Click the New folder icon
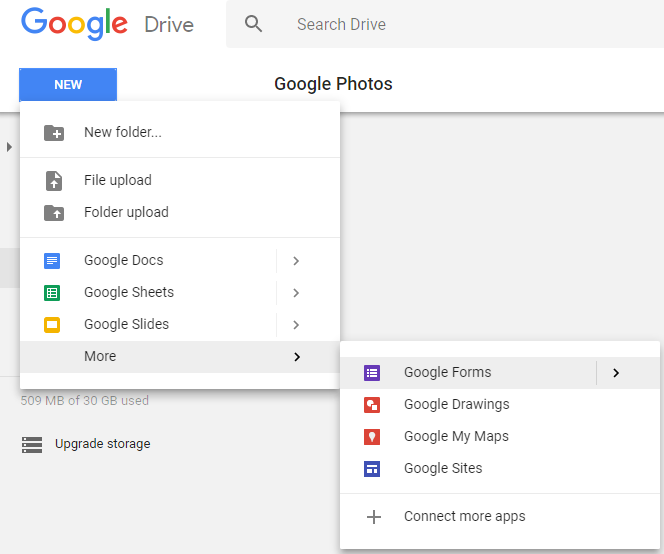The width and height of the screenshot is (664, 554). pyautogui.click(x=54, y=133)
